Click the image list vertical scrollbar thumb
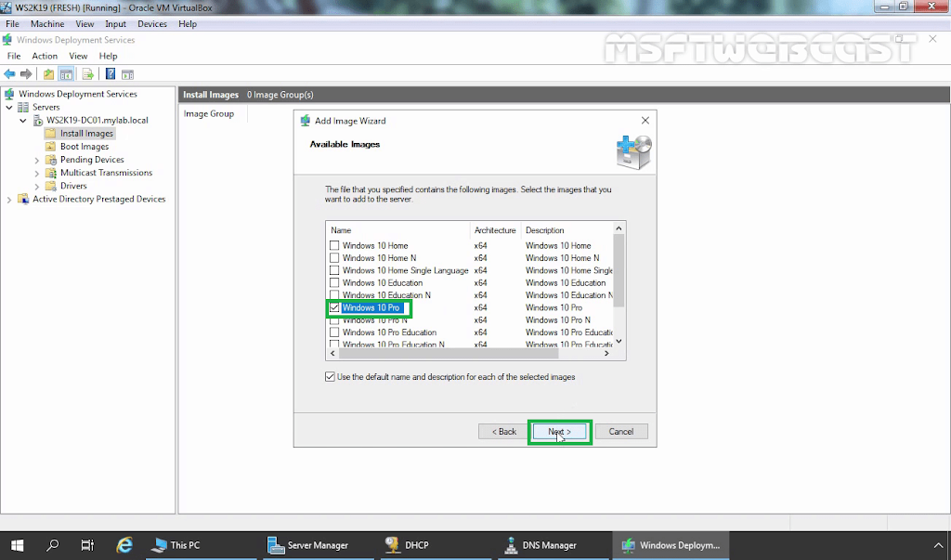951x560 pixels. 619,271
